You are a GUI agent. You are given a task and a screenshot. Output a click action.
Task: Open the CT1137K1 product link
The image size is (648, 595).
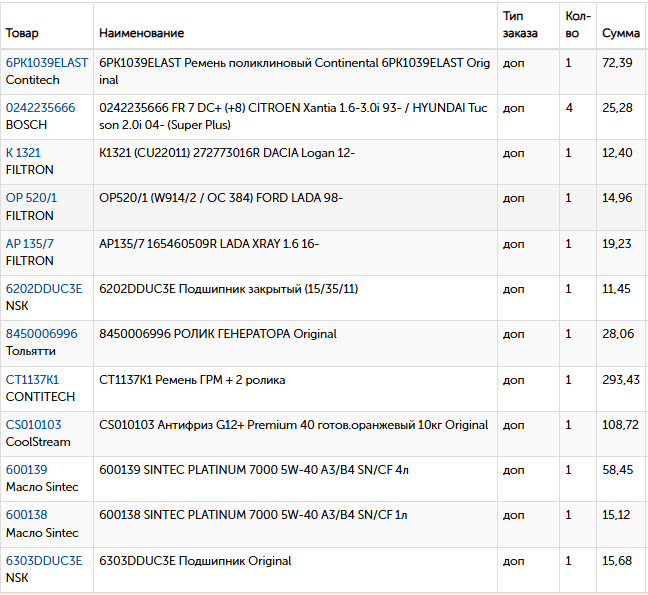click(x=32, y=380)
